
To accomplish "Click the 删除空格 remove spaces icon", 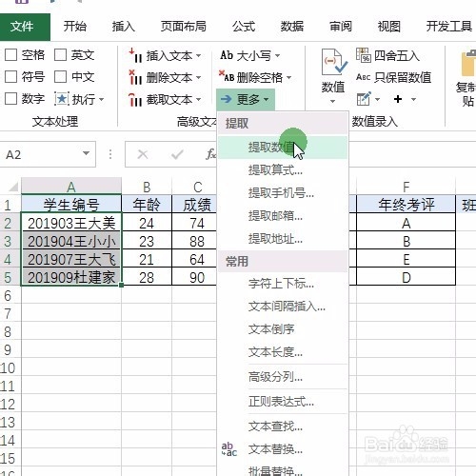I will click(227, 76).
